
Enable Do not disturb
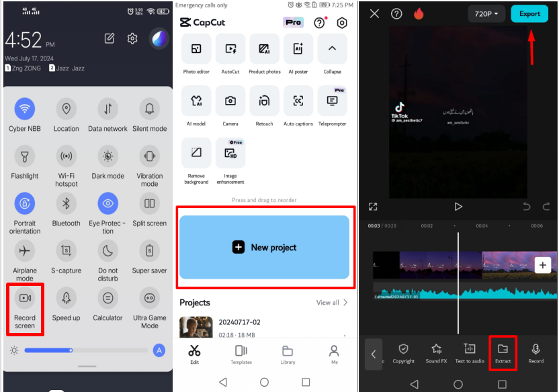click(108, 250)
